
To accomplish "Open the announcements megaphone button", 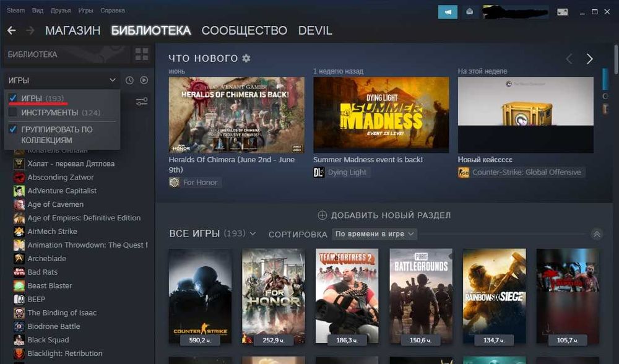I will tap(448, 12).
